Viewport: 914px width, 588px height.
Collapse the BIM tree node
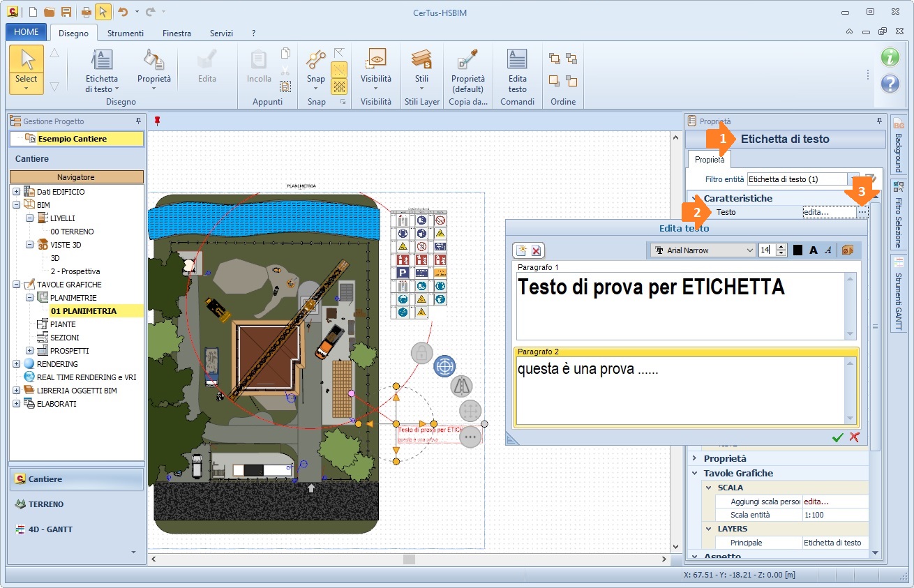(x=16, y=205)
